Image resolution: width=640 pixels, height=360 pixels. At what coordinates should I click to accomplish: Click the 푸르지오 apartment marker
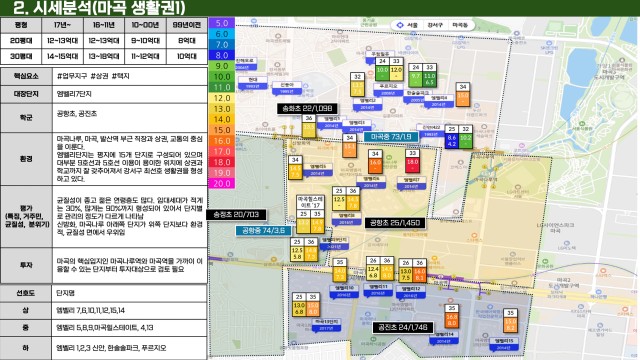(x=387, y=89)
